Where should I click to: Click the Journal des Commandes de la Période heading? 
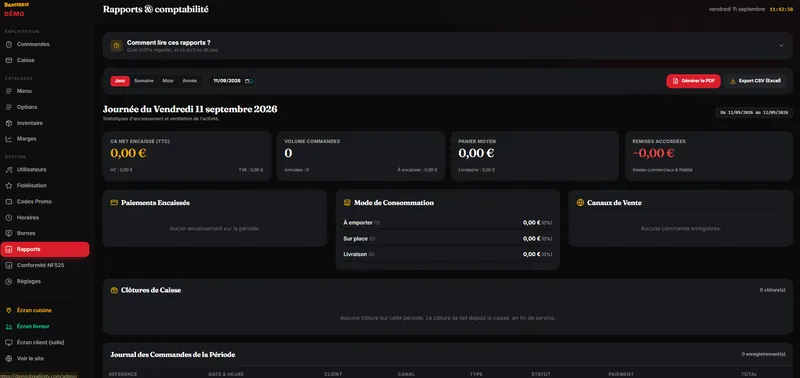[172, 355]
